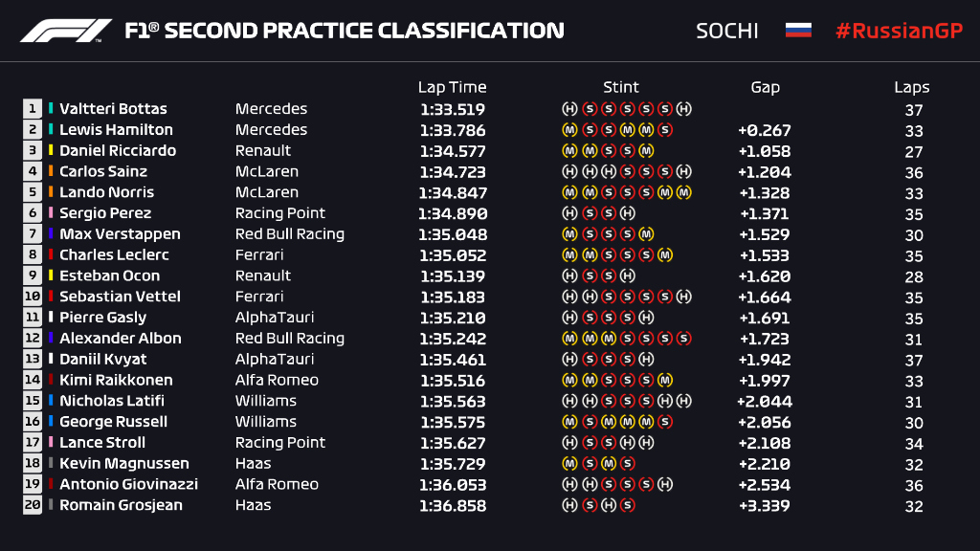Click the SOCHI location label

click(727, 31)
